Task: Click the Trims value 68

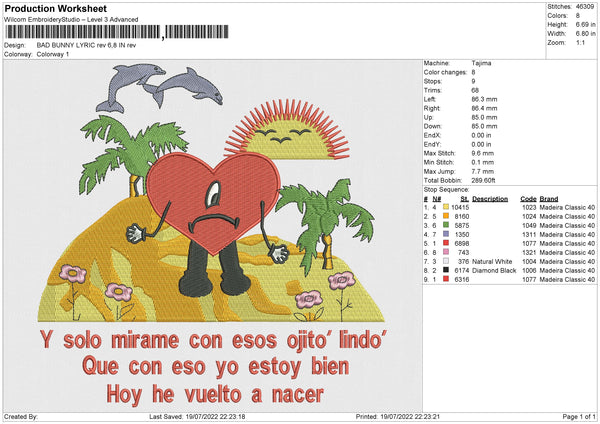Action: pos(475,90)
